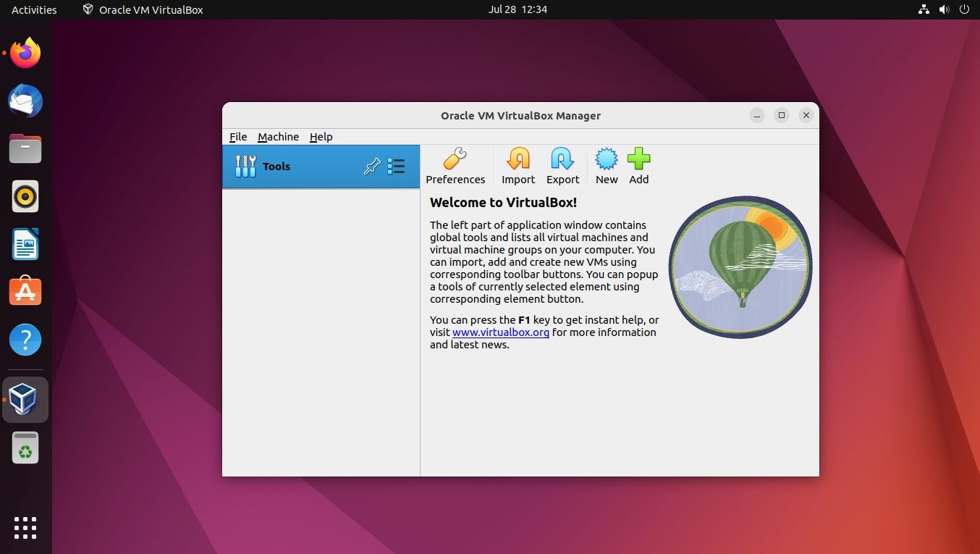Image resolution: width=980 pixels, height=554 pixels.
Task: Click the Oracle VM VirtualBox Manager title
Action: point(520,116)
